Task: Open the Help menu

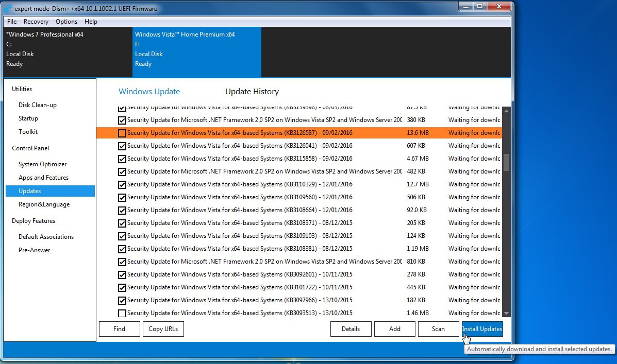Action: tap(91, 22)
